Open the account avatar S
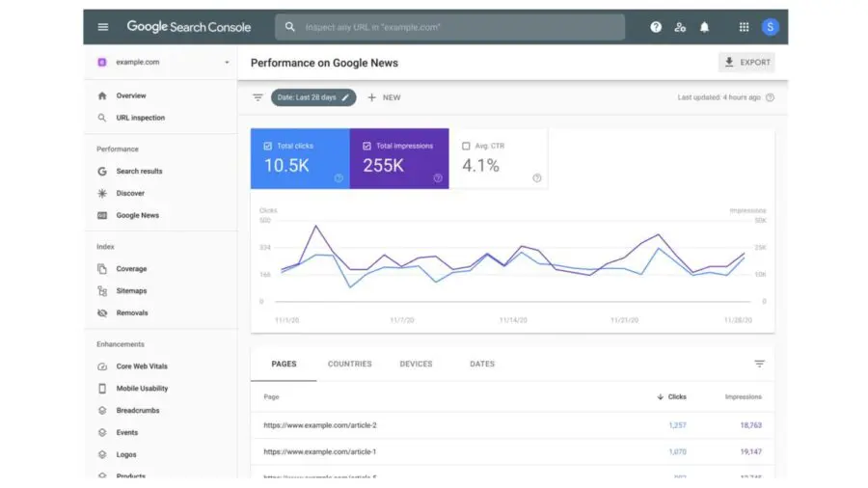The image size is (868, 488). 770,27
